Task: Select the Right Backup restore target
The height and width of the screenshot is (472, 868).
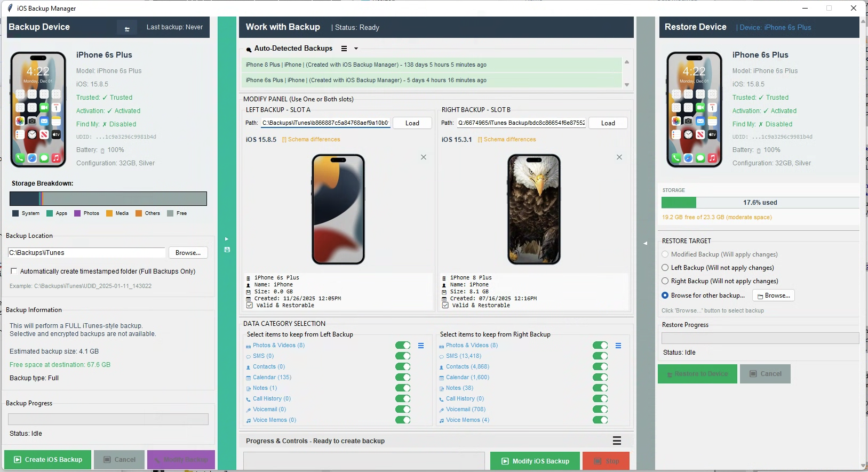Action: tap(665, 281)
